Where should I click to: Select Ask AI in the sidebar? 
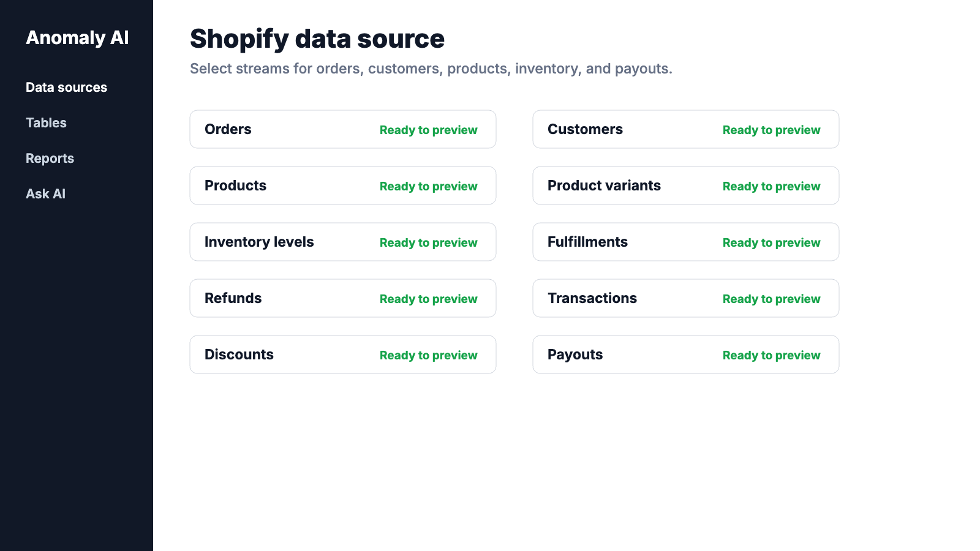point(45,194)
